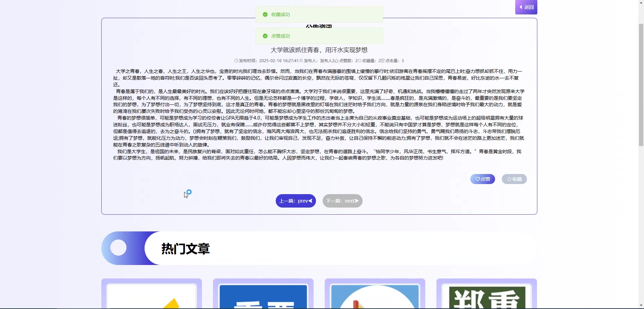Image resolution: width=644 pixels, height=309 pixels.
Task: Click the 发布人：发布人2 author text
Action: 319,61
